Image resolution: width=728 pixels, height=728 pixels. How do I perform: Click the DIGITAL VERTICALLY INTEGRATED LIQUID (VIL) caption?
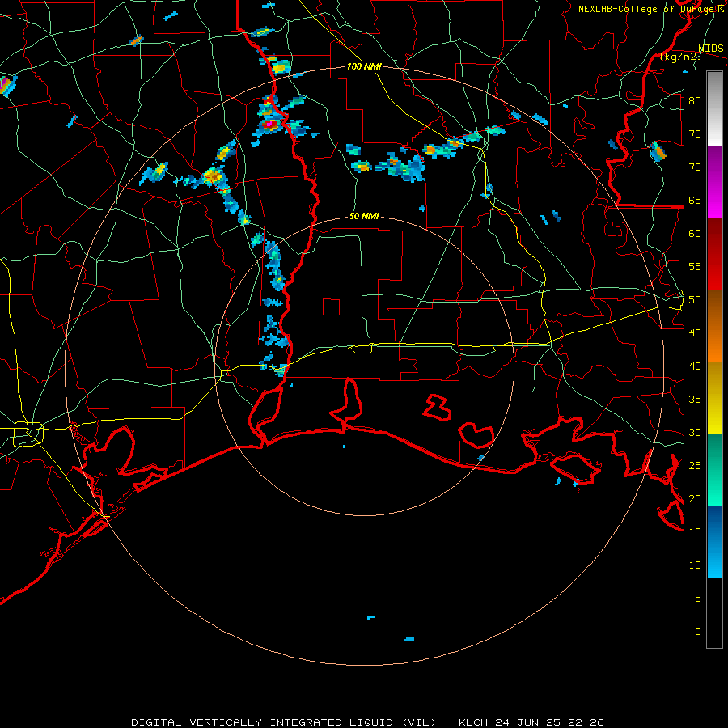click(x=284, y=722)
